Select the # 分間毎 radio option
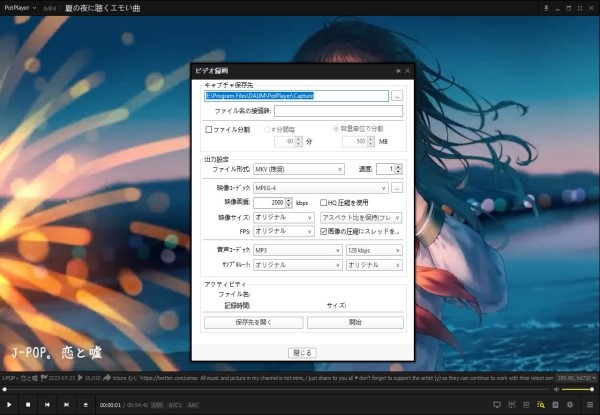The image size is (600, 415). point(267,130)
